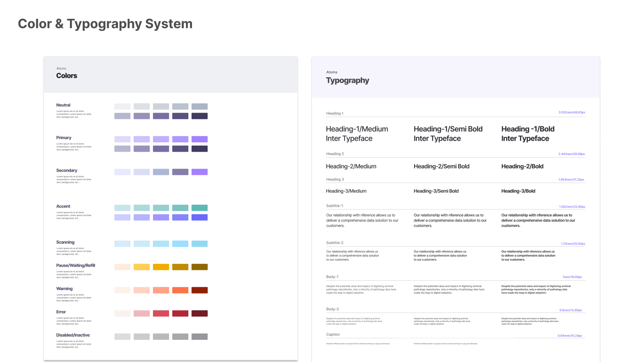Image resolution: width=644 pixels, height=362 pixels.
Task: Click the 'Subtitle-1' section label
Action: [334, 206]
